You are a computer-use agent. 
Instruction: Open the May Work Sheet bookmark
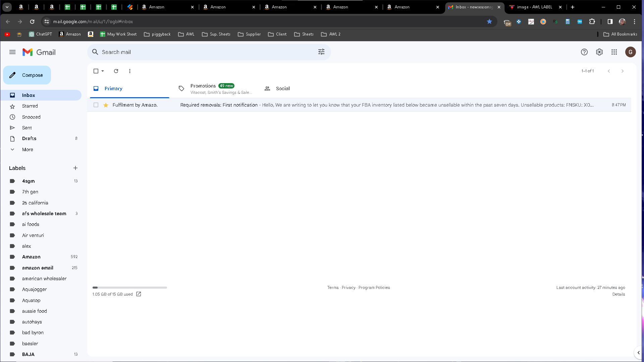[118, 34]
